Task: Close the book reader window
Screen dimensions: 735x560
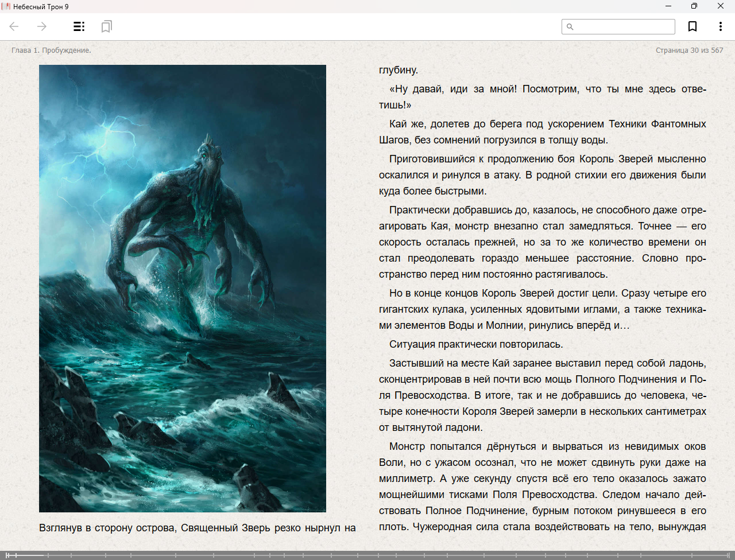Action: tap(721, 6)
